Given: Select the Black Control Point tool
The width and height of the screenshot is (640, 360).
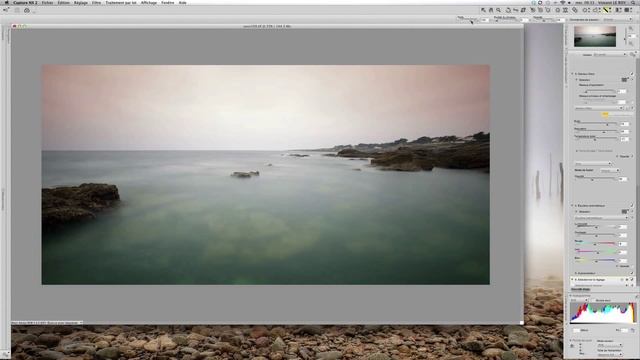Looking at the screenshot, I should [x=533, y=10].
